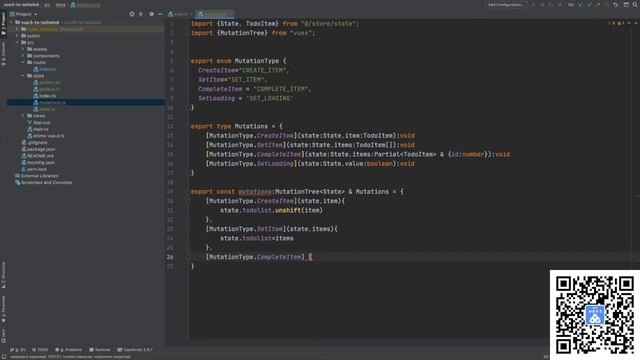The height and width of the screenshot is (360, 640).
Task: Click the rollback/undo icon in top toolbar
Action: [x=615, y=4]
